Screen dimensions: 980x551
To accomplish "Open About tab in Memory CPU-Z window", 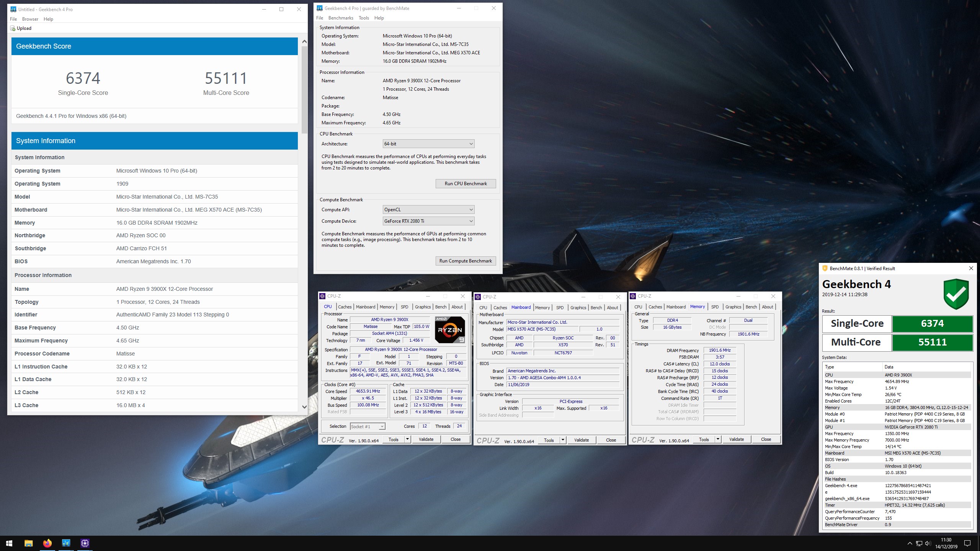I will click(x=768, y=307).
